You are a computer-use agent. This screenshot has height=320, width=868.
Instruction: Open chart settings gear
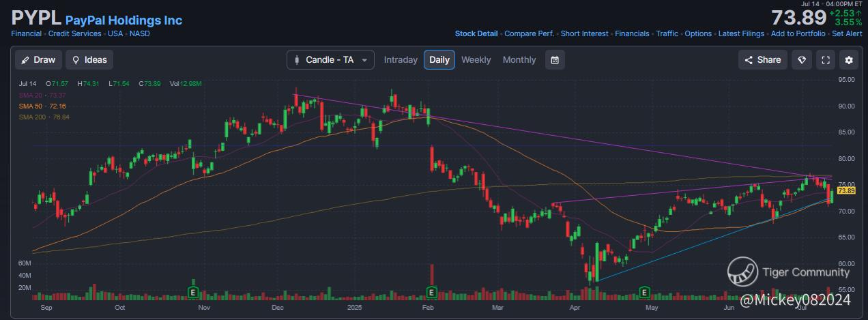pos(849,60)
